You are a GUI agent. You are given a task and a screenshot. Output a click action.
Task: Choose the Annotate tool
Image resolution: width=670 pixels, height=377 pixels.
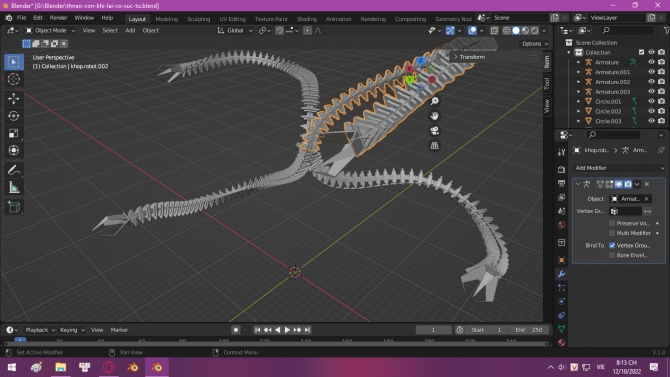(14, 171)
